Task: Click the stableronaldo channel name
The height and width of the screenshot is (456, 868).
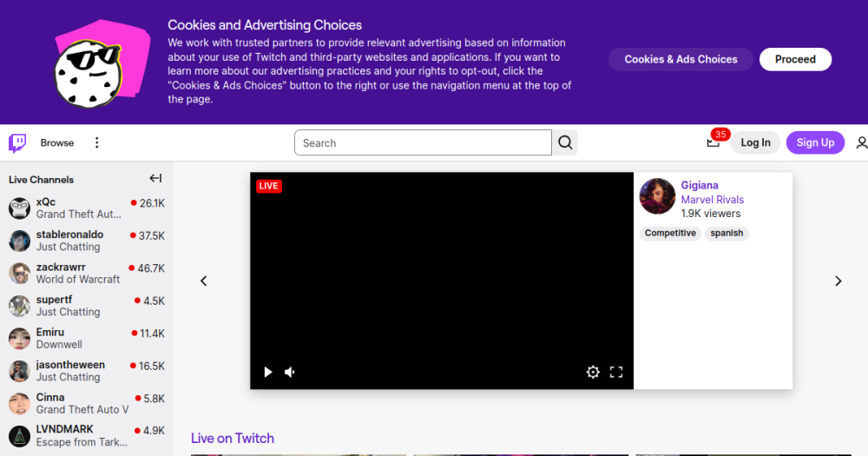Action: [69, 235]
